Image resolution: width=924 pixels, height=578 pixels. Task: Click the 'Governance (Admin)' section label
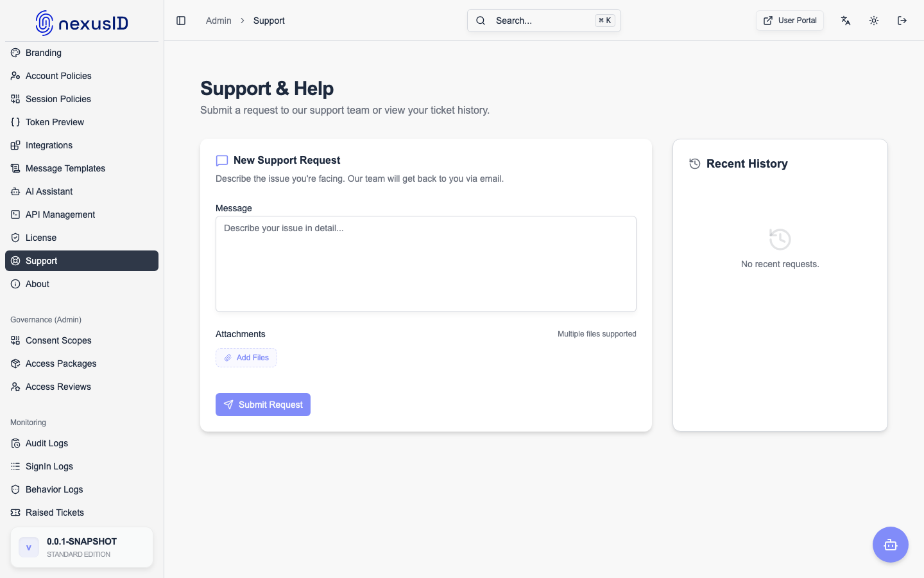(46, 320)
